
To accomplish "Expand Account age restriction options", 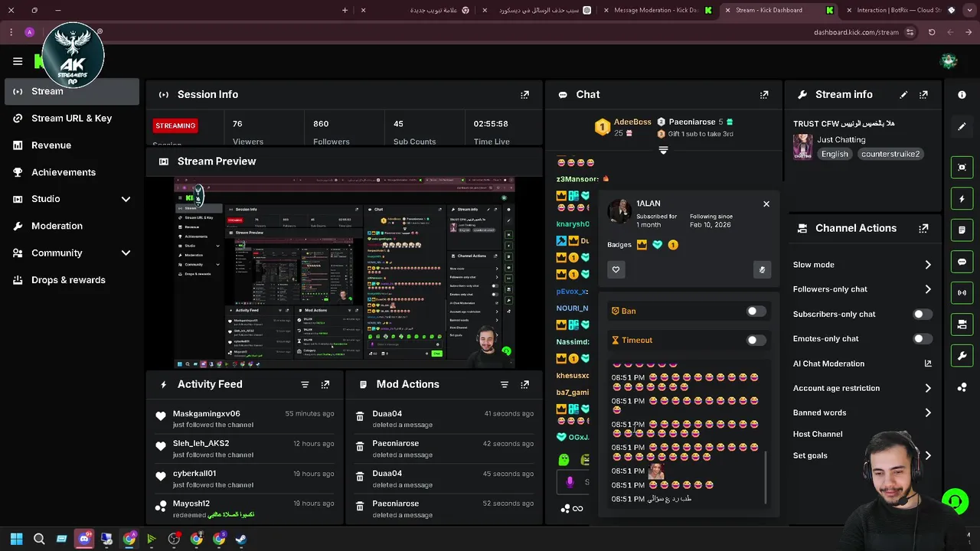I will 928,389.
